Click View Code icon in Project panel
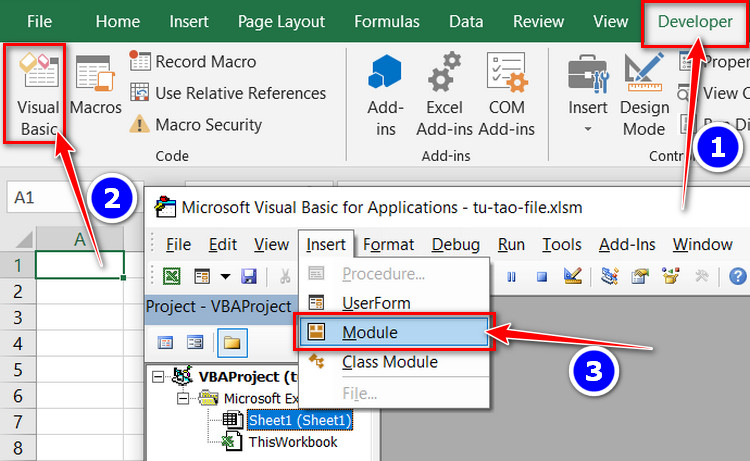 [x=165, y=342]
